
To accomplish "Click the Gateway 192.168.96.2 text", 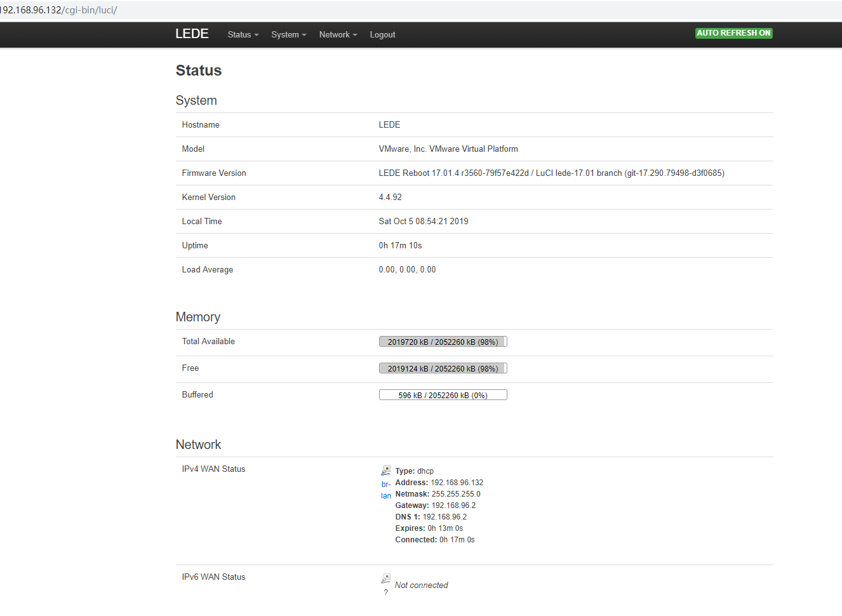I will point(435,506).
